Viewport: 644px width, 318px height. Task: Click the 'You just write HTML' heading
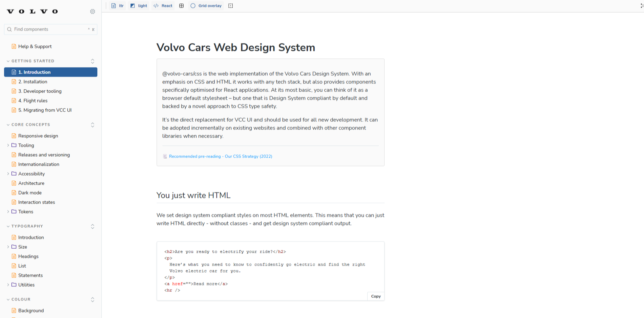193,195
